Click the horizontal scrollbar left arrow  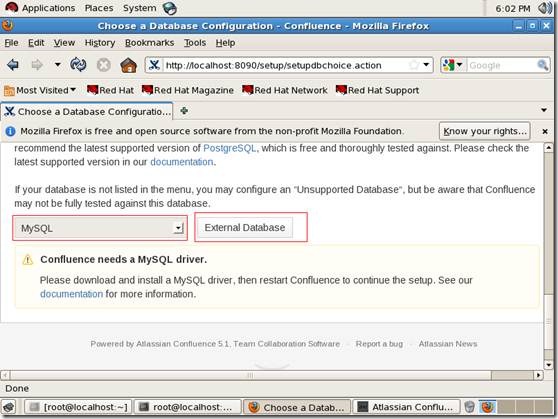coord(5,375)
